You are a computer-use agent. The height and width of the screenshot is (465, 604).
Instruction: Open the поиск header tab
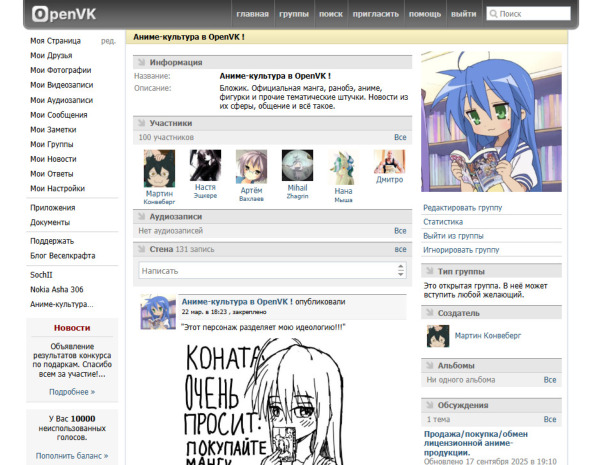click(331, 14)
